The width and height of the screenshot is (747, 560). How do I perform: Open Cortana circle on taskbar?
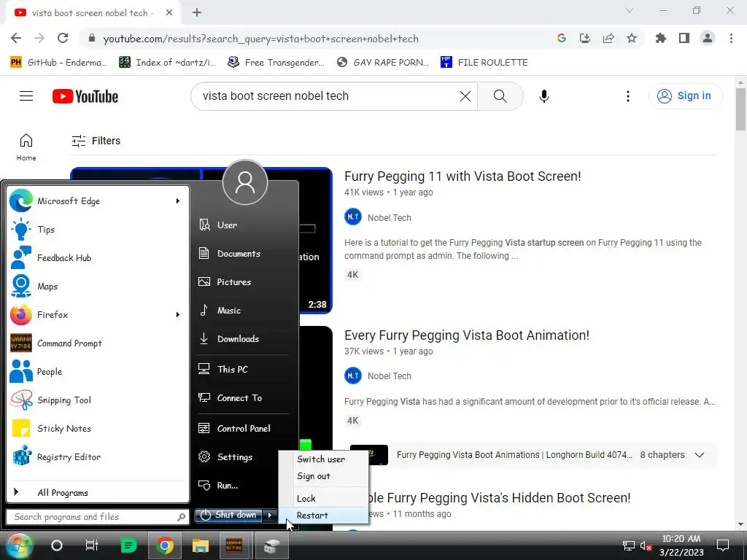[56, 545]
